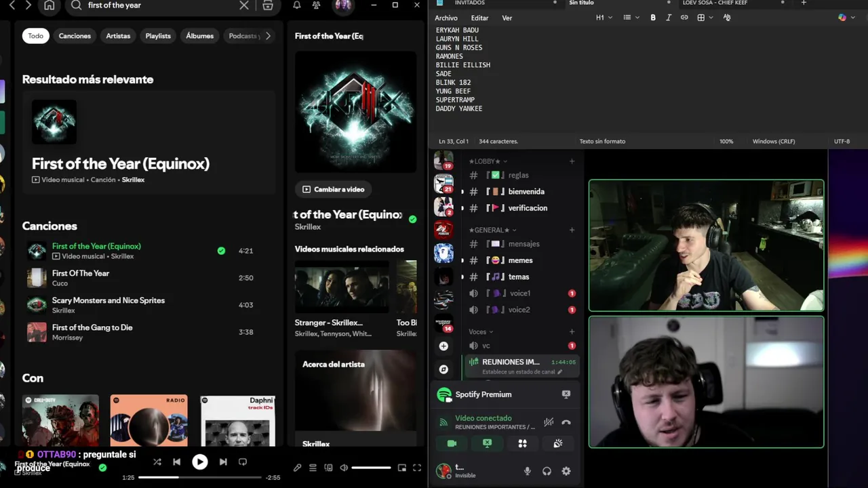Open the Copilot dropdown in Notepad

point(845,18)
